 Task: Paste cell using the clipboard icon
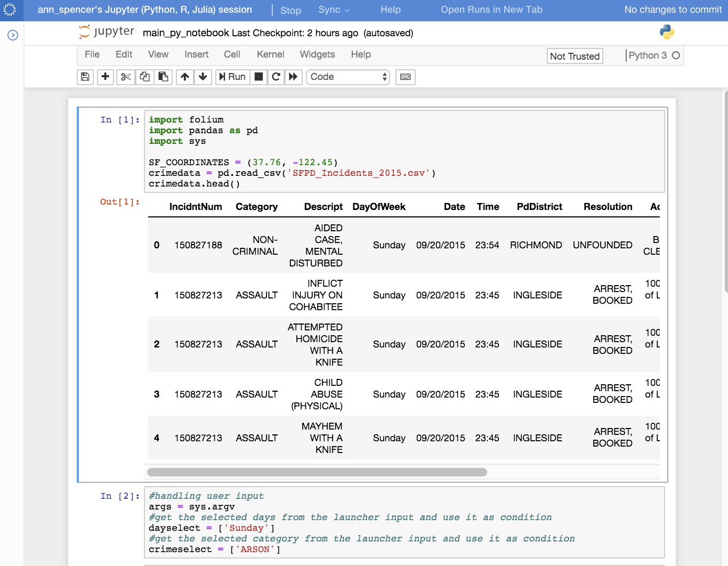[x=163, y=77]
